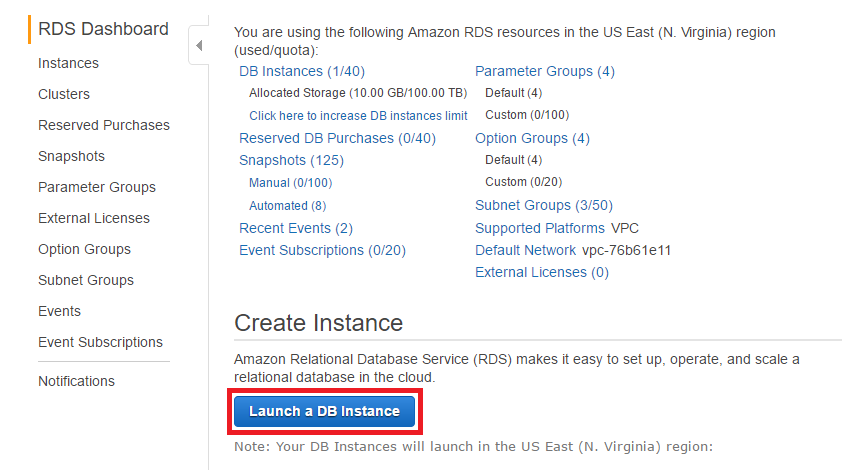Image resolution: width=842 pixels, height=470 pixels.
Task: Open Subnet Groups (3/50) link
Action: pyautogui.click(x=543, y=205)
